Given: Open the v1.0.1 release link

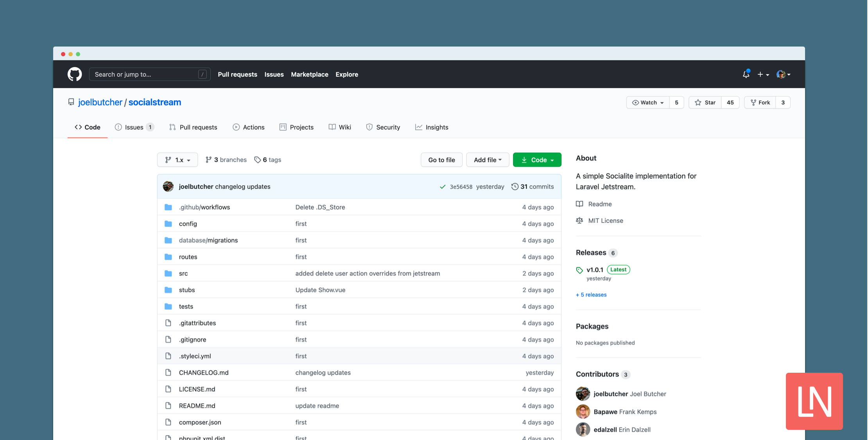Looking at the screenshot, I should (595, 270).
